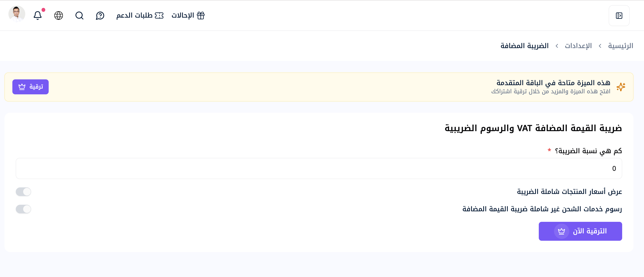
Task: Toggle رسوم خدمات الشحن tax switch
Action: tap(23, 209)
